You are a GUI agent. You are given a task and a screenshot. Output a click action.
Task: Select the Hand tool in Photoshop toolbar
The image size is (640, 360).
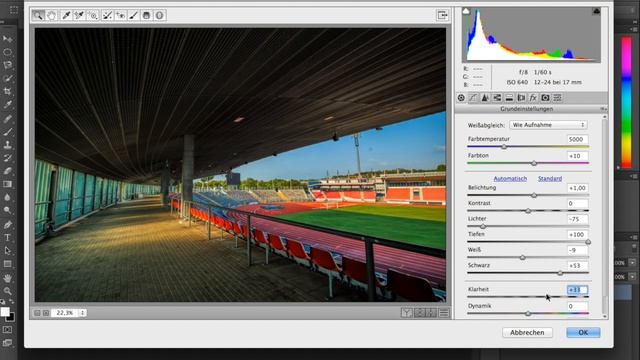coord(7,278)
